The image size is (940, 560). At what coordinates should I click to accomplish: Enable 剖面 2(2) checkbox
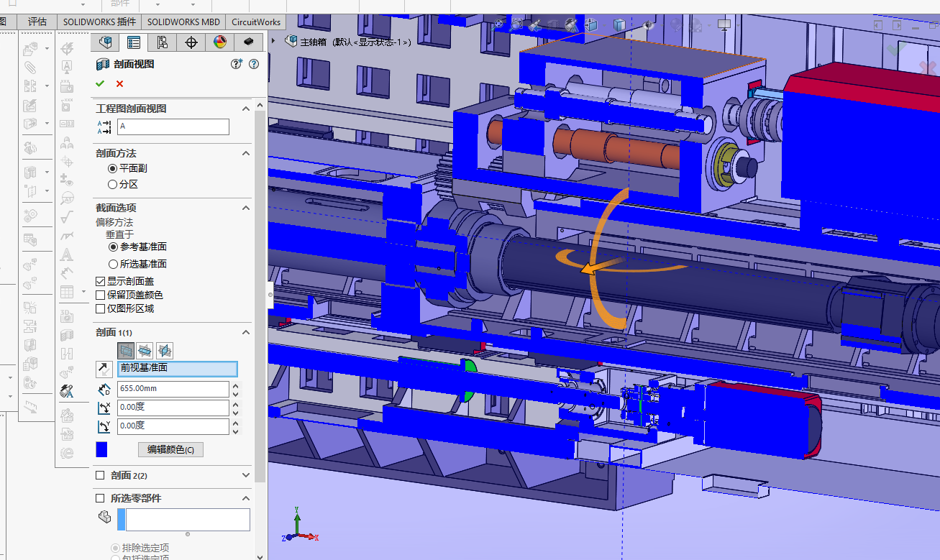tap(100, 475)
